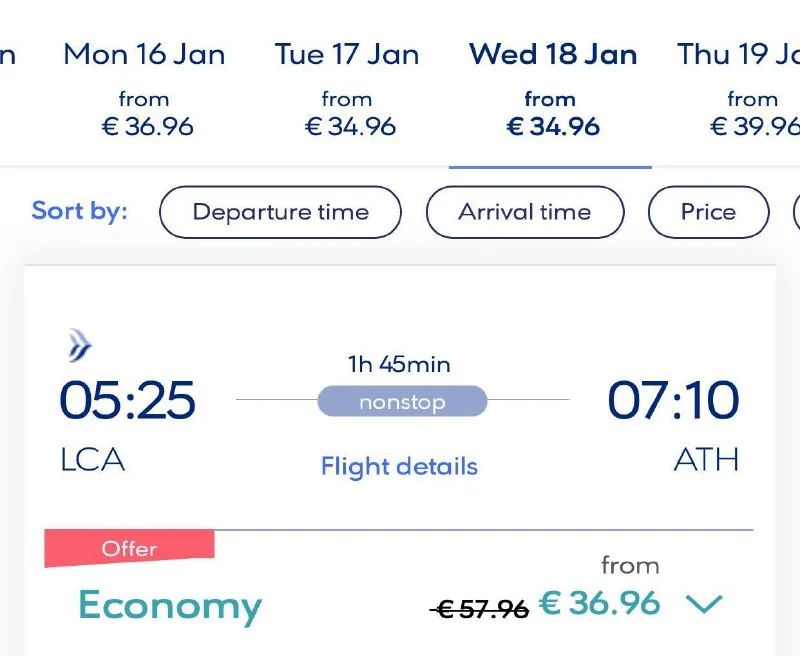Screen dimensions: 800x656
Task: Click the 05:25 departure time
Action: (x=127, y=401)
